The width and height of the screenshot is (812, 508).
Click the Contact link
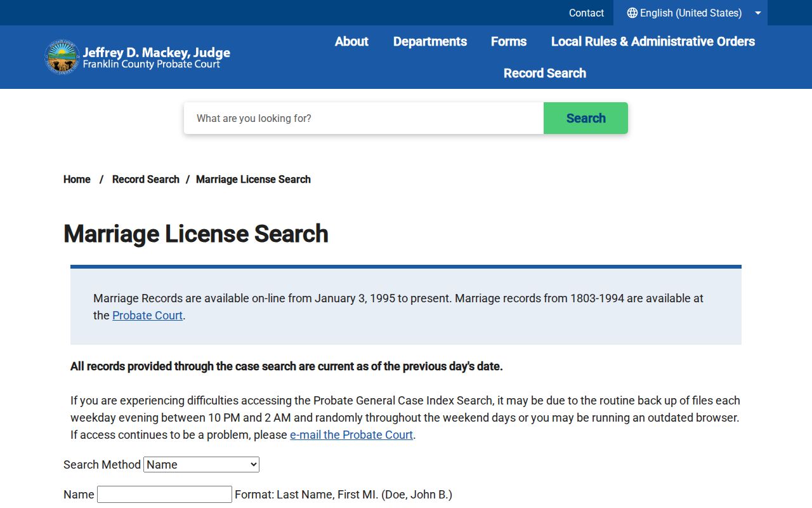(x=586, y=13)
